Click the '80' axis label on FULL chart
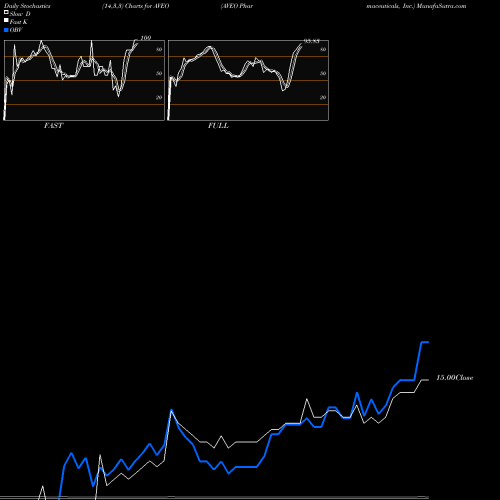Viewport: 500px width, 500px height. tap(323, 49)
